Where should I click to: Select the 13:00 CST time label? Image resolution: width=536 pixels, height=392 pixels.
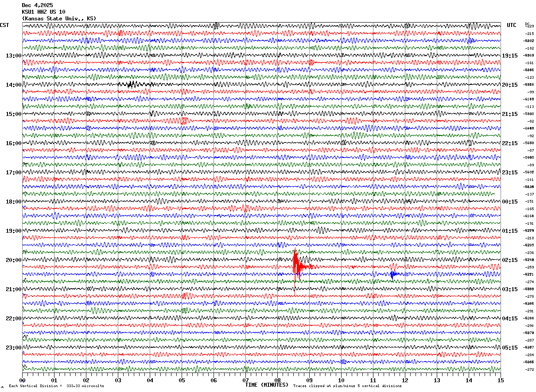[14, 56]
